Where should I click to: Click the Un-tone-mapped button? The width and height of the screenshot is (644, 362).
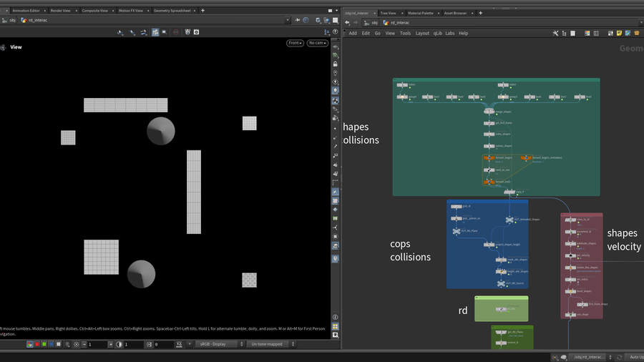(x=269, y=344)
